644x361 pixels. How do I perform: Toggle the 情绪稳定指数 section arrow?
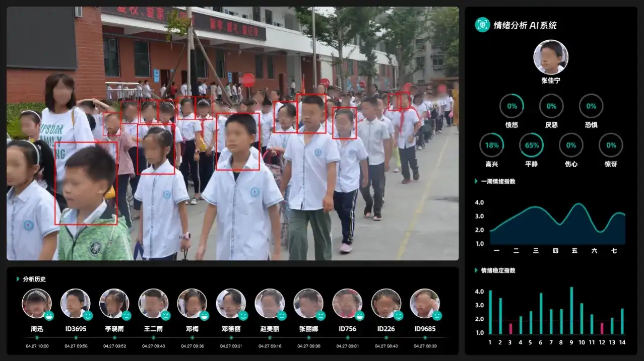click(477, 270)
